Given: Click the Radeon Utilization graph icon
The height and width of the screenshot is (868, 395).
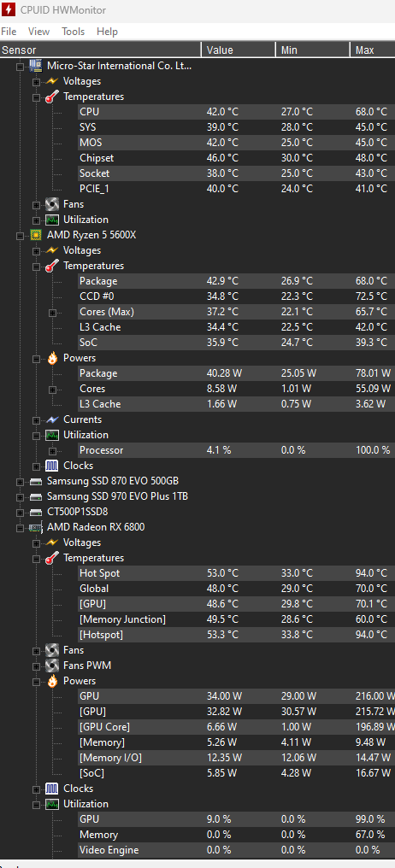Looking at the screenshot, I should [52, 804].
